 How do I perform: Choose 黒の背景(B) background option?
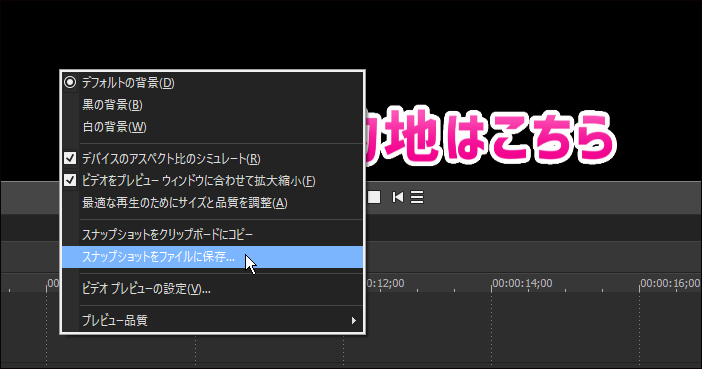(x=213, y=105)
